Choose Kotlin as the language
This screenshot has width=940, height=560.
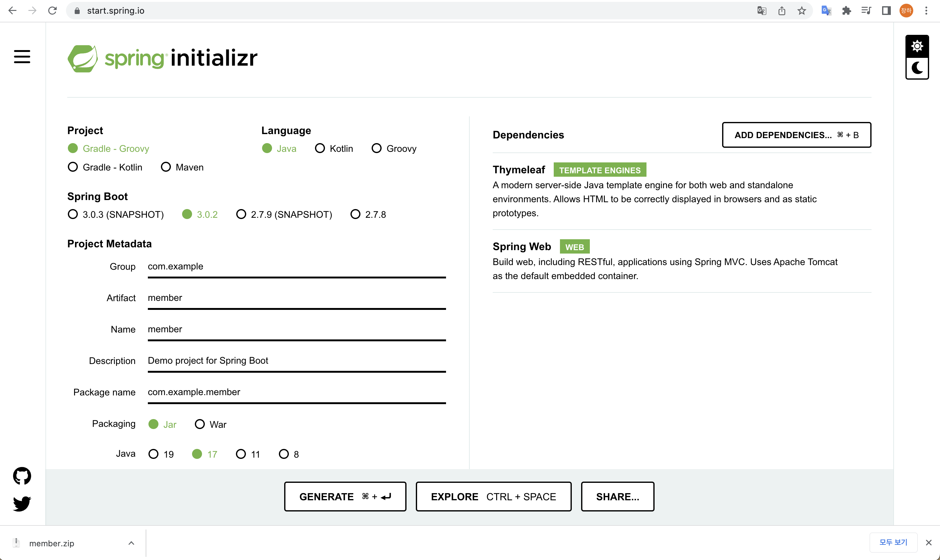click(320, 148)
